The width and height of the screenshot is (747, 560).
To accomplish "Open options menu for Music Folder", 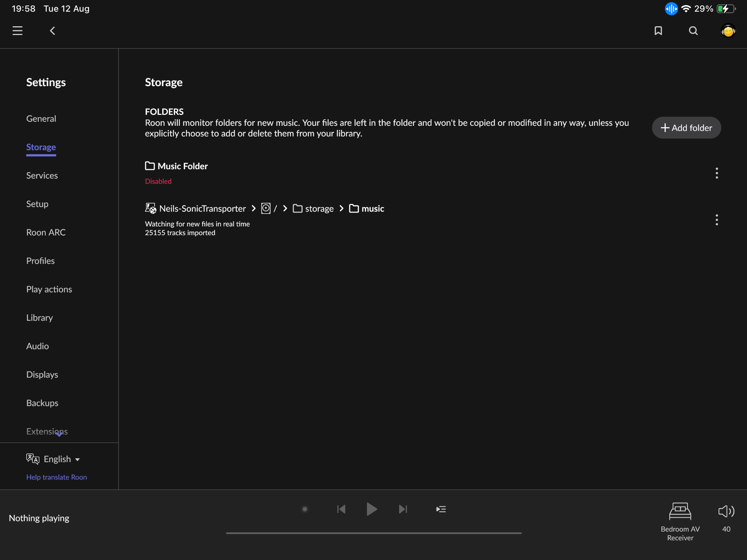I will [x=716, y=173].
